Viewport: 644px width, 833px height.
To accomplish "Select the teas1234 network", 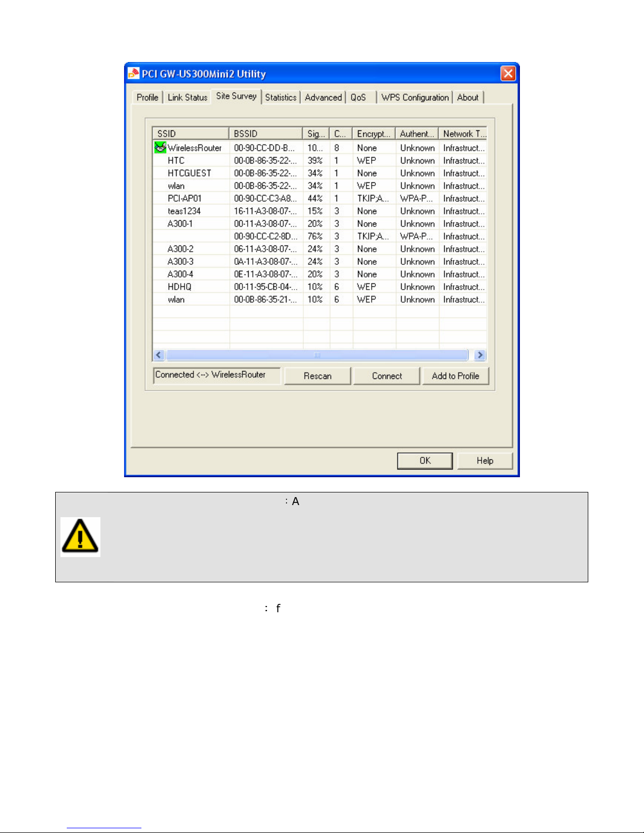I will (x=320, y=211).
